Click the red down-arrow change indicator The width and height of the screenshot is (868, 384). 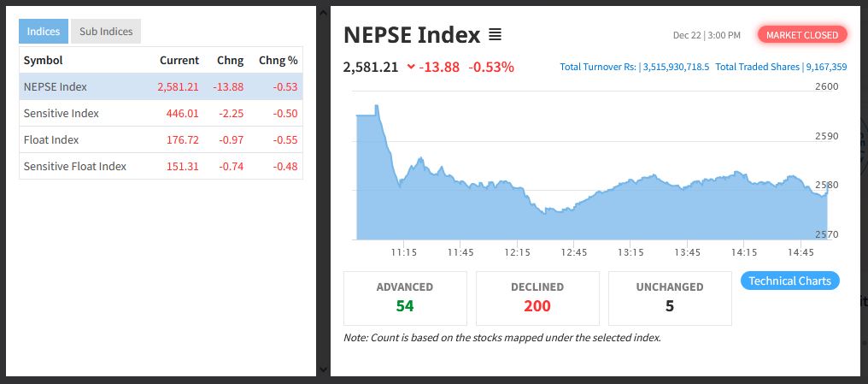(411, 67)
